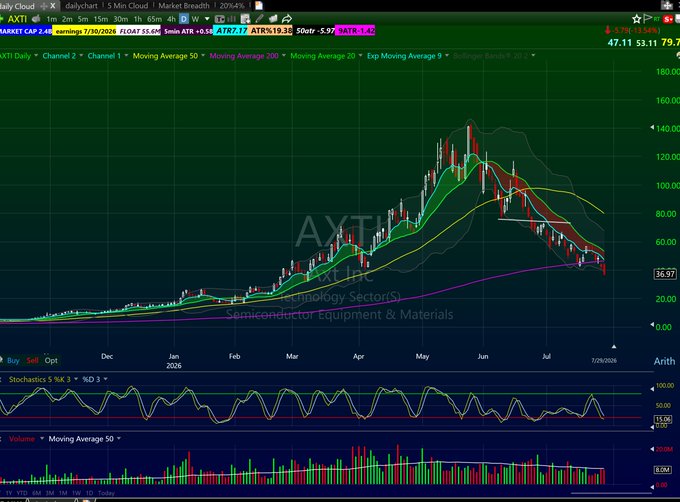This screenshot has height=502, width=680.
Task: Select the W weekly time frame
Action: [x=195, y=19]
